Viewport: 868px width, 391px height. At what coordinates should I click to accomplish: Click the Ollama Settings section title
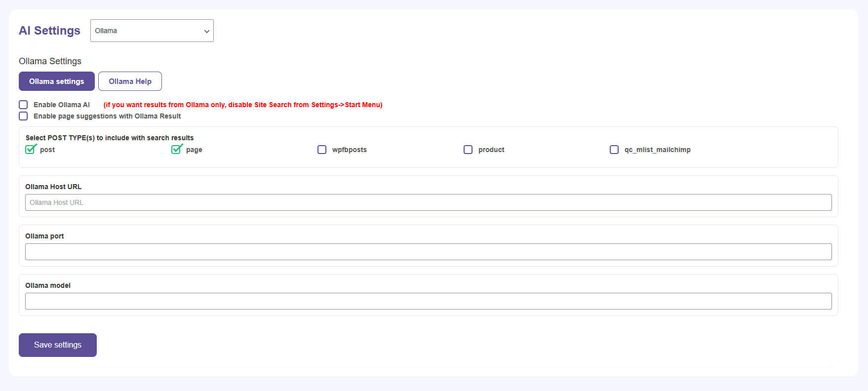tap(50, 61)
